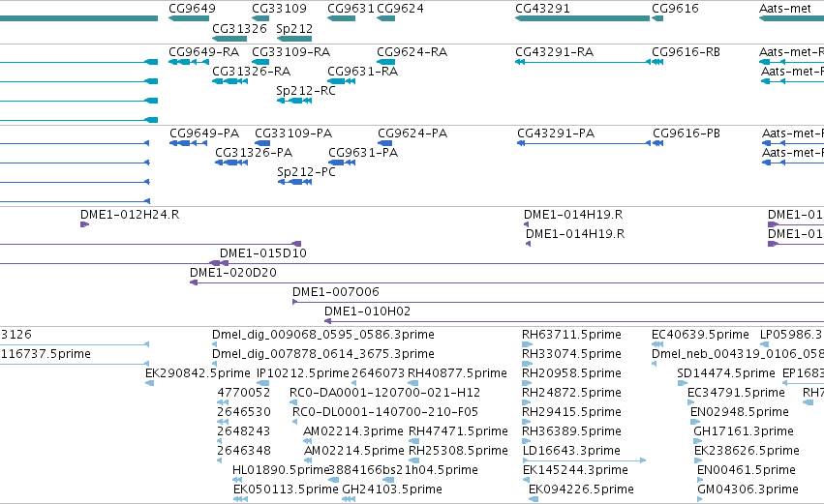Click the RH36389.5prime EST label
Viewport: 824px width, 504px height.
pyautogui.click(x=571, y=432)
